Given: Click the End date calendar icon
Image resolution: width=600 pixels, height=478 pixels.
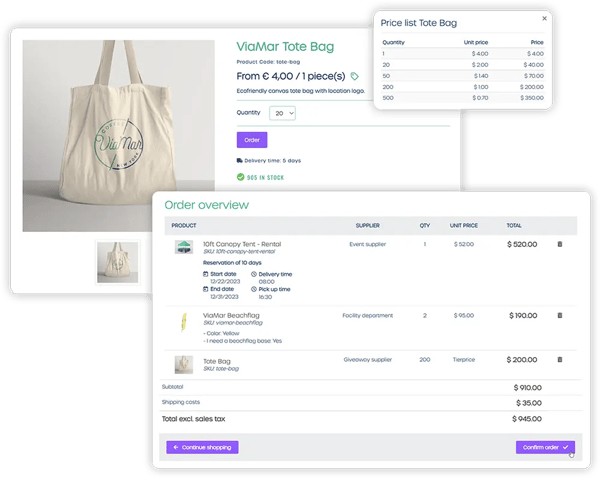Looking at the screenshot, I should [x=205, y=289].
